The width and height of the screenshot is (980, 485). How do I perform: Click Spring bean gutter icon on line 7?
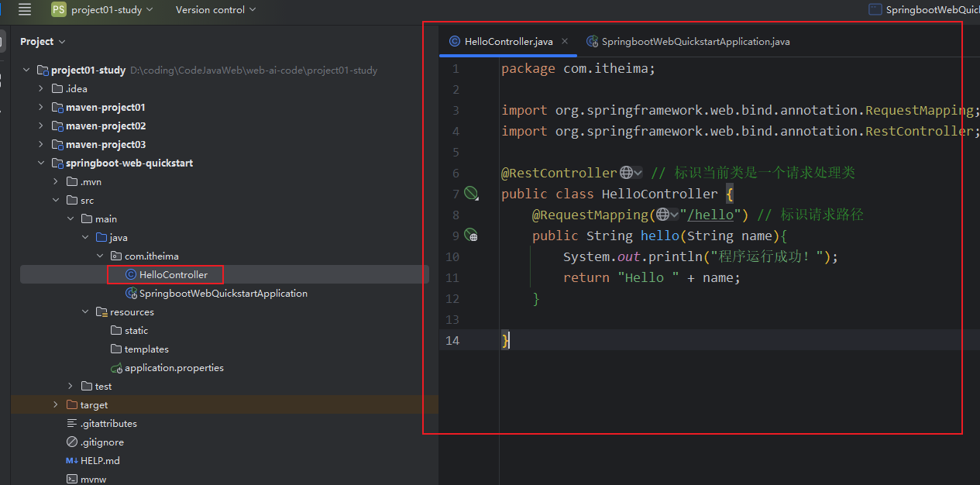coord(471,194)
